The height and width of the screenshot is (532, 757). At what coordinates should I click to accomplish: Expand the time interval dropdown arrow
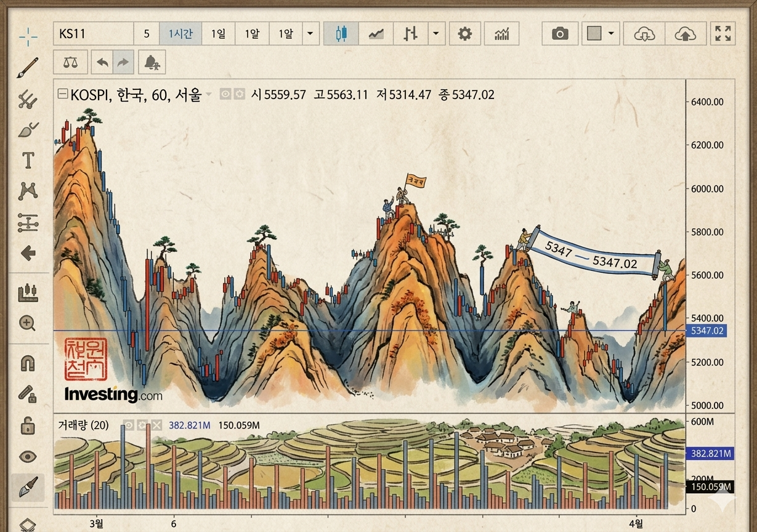[x=310, y=34]
